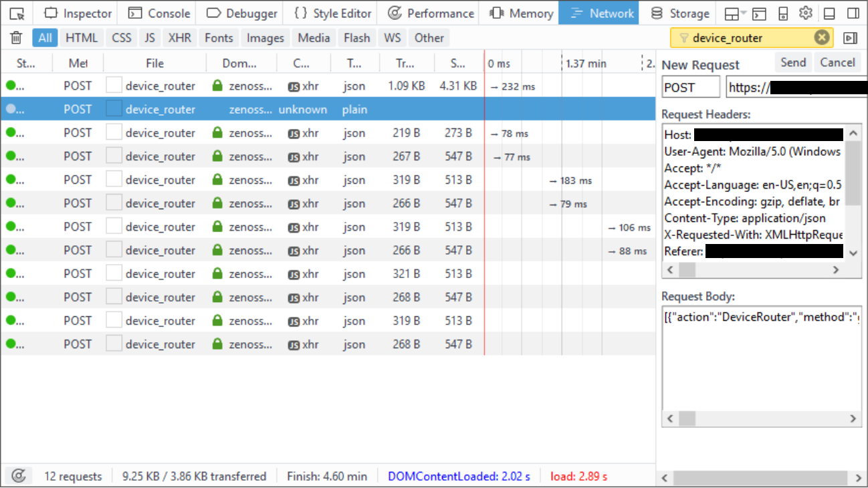
Task: Clear the network request list with trash icon
Action: click(x=17, y=38)
